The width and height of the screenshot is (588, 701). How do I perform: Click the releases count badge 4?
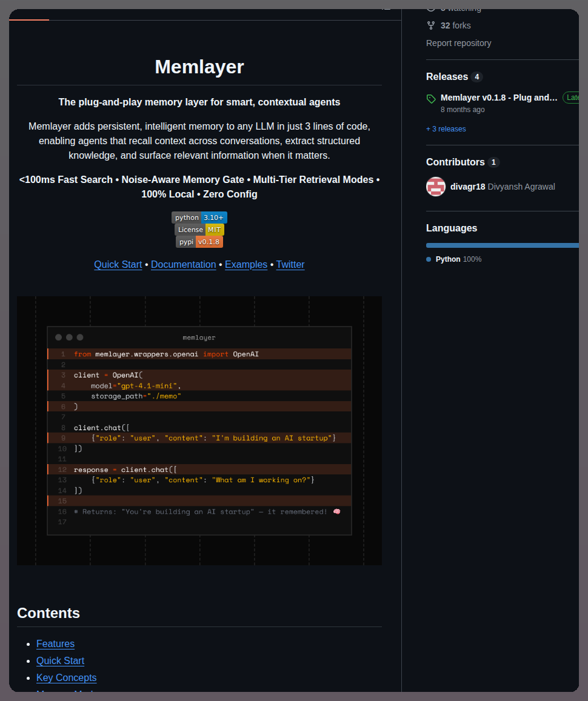(476, 77)
